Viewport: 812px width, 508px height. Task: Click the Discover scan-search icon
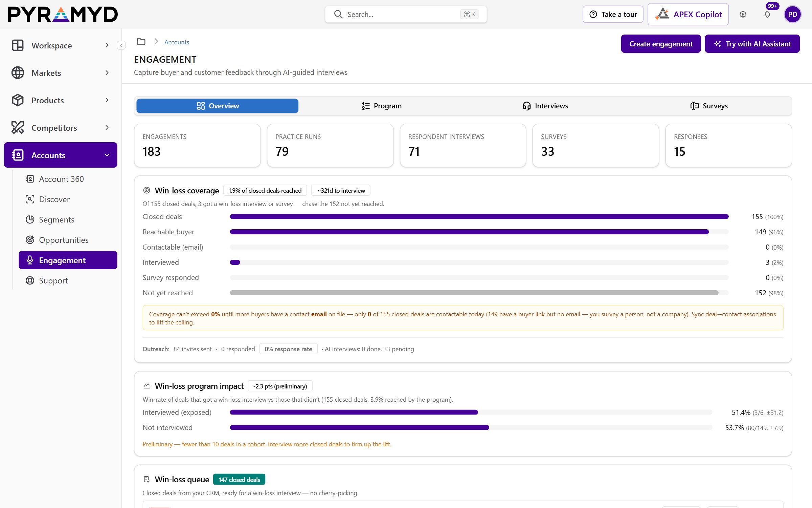point(30,199)
